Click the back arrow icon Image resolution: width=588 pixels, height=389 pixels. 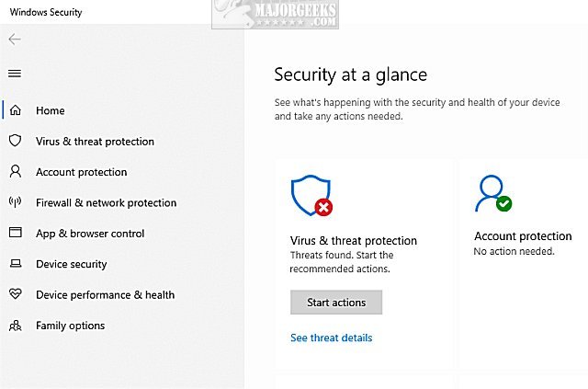point(15,39)
